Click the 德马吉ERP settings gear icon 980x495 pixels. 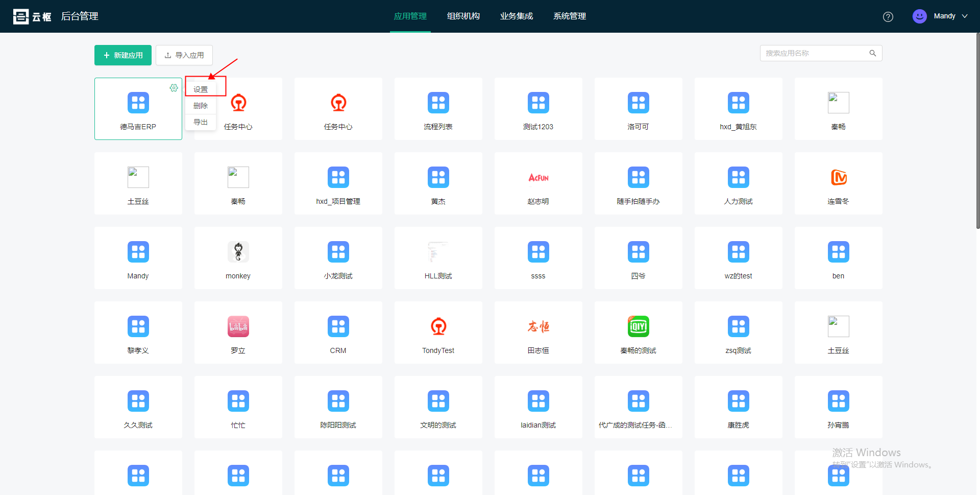tap(174, 88)
